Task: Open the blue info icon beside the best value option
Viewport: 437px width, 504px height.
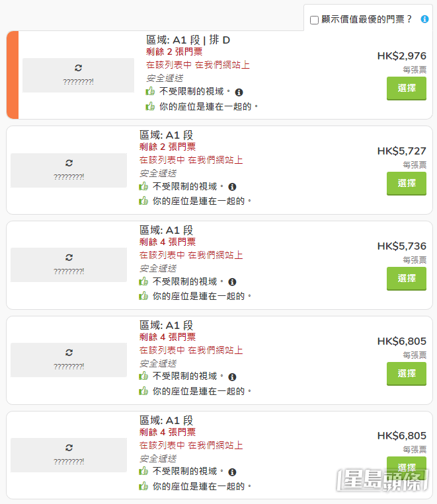Action: click(424, 19)
